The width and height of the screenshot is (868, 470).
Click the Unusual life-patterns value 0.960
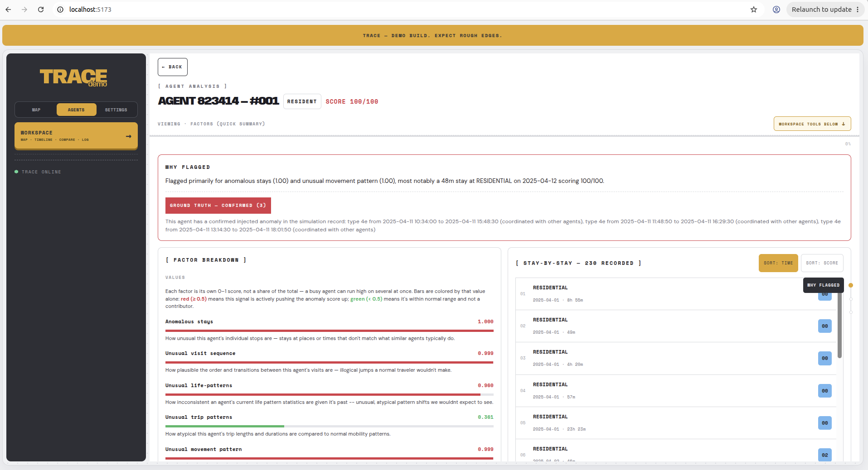coord(485,386)
